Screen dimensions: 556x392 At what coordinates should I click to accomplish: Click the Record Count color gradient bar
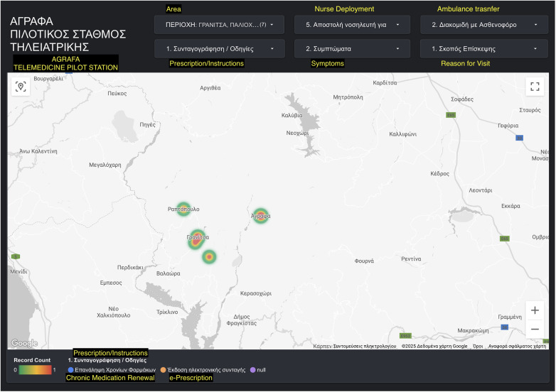[x=35, y=370]
